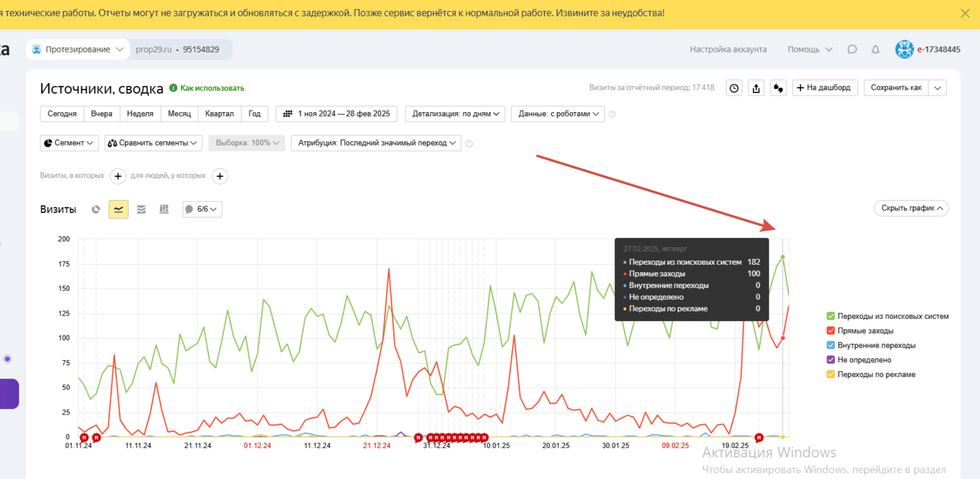This screenshot has width=980, height=479.
Task: Select the Год period tab
Action: 254,114
